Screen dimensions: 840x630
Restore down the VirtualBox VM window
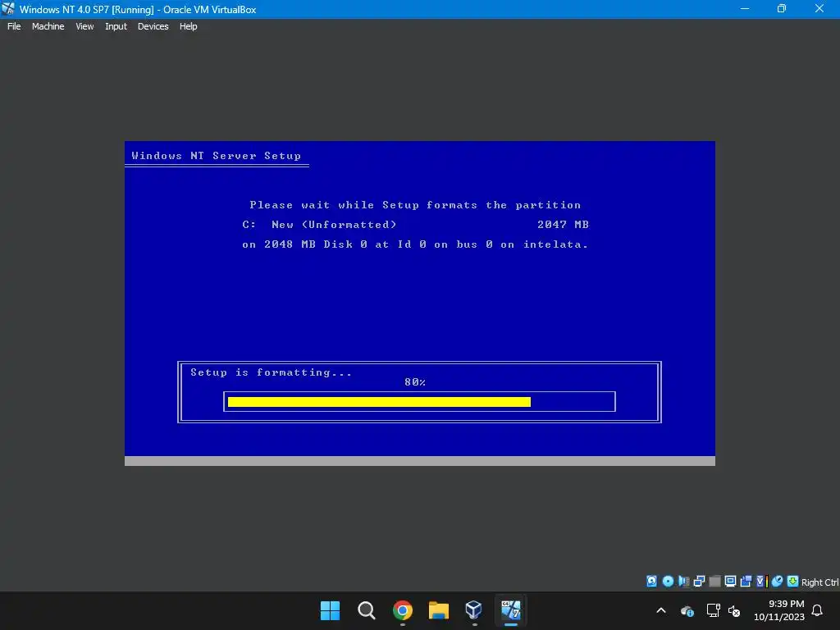782,9
